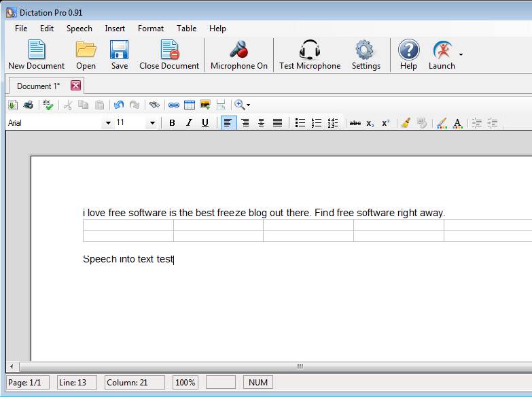Click the zoom magnifier icon
The height and width of the screenshot is (397, 532).
point(240,105)
